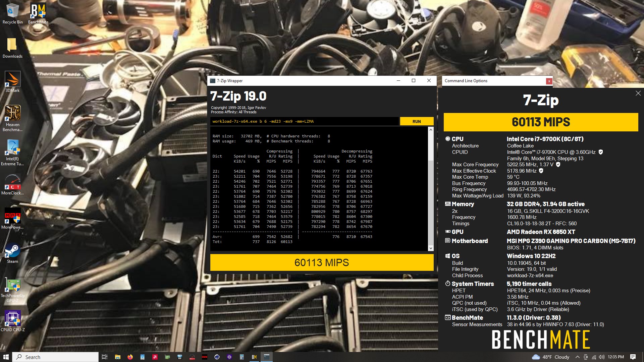
Task: Open the Steam desktop shortcut
Action: pos(12,253)
